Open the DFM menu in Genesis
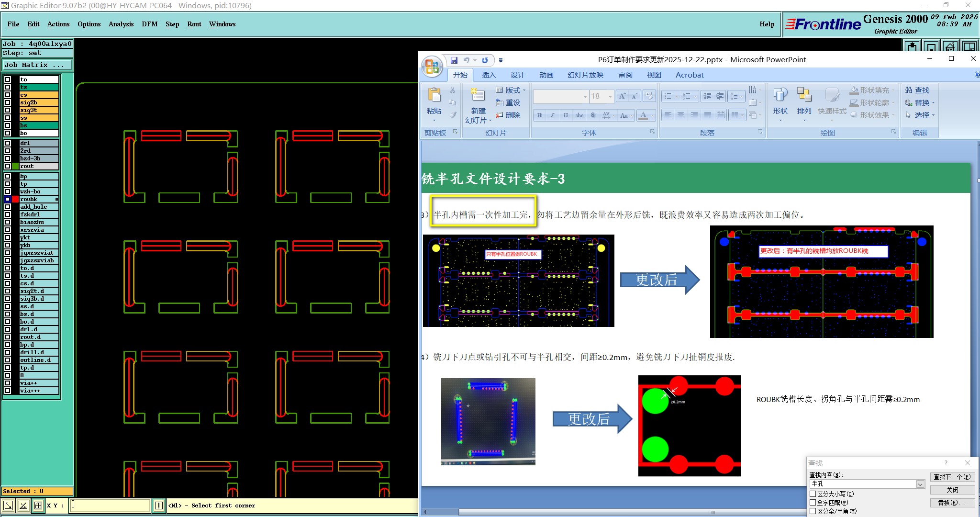Viewport: 980px width, 517px height. click(x=149, y=24)
